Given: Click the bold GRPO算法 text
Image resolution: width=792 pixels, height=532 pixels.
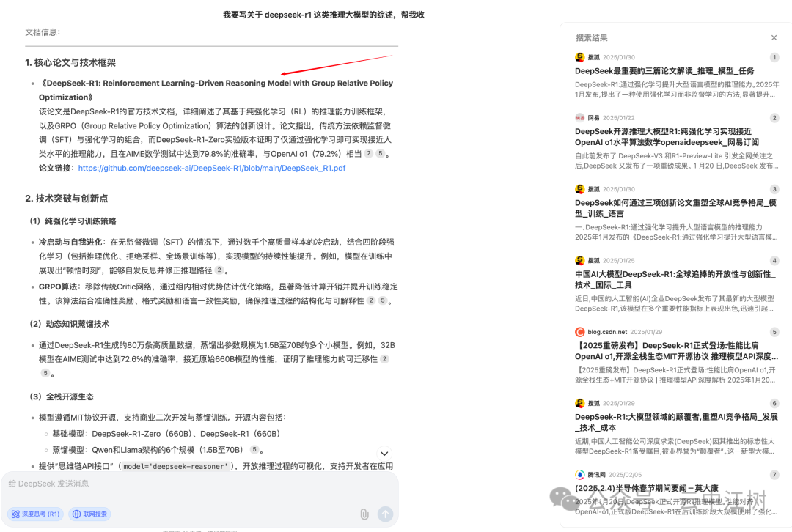Looking at the screenshot, I should coord(58,287).
